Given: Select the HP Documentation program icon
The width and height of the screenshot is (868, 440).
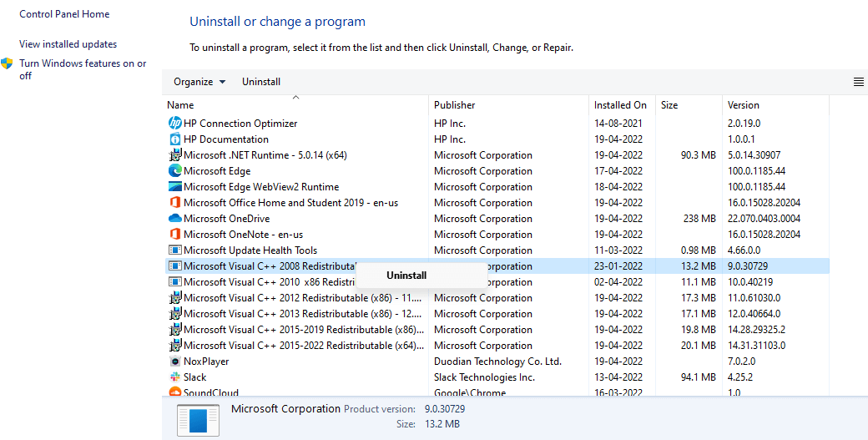Looking at the screenshot, I should point(175,139).
